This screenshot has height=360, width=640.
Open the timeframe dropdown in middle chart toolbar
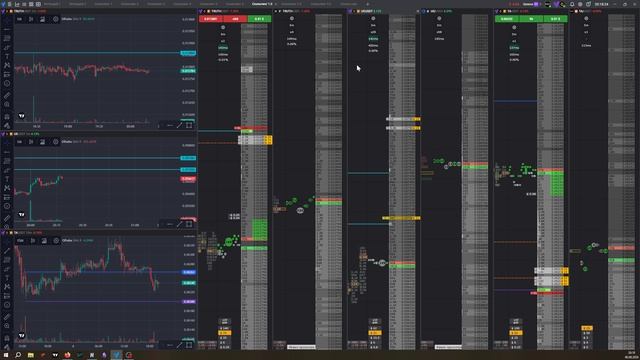pyautogui.click(x=20, y=142)
